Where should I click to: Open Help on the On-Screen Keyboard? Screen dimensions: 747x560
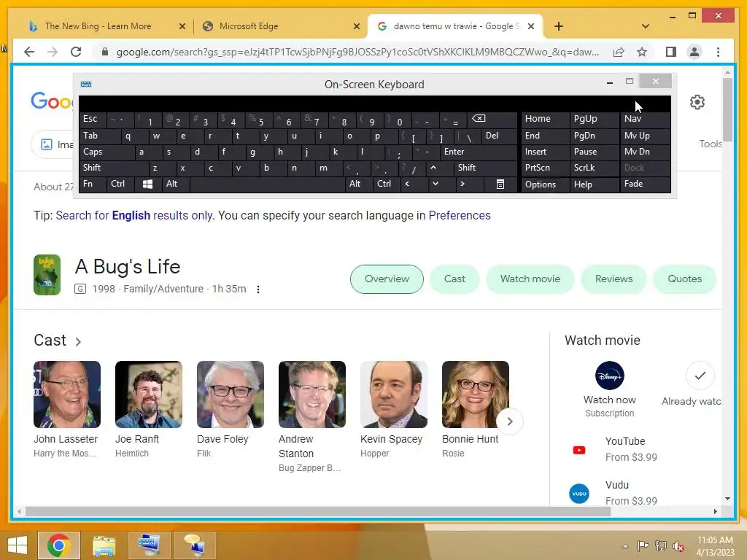coord(594,184)
